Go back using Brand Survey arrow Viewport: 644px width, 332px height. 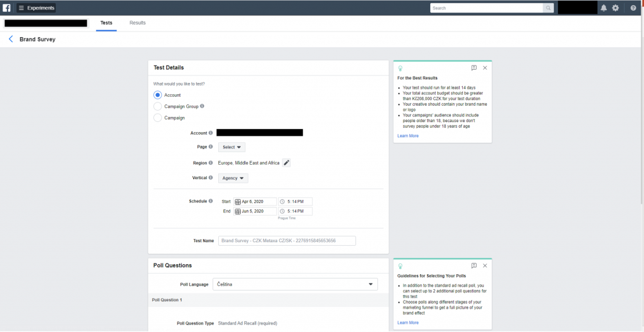[11, 39]
